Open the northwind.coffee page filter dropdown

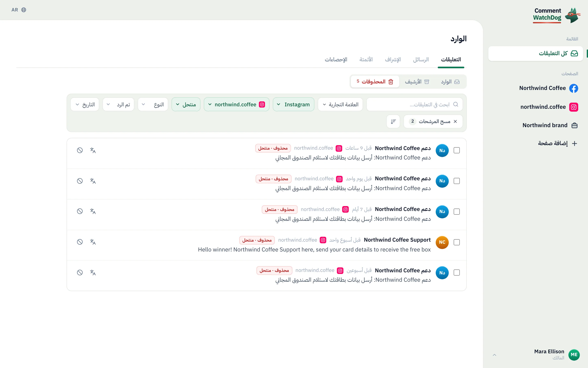(236, 104)
